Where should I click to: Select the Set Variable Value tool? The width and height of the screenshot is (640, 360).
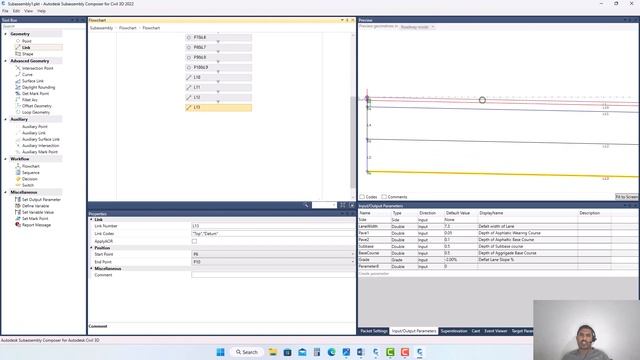pyautogui.click(x=38, y=212)
